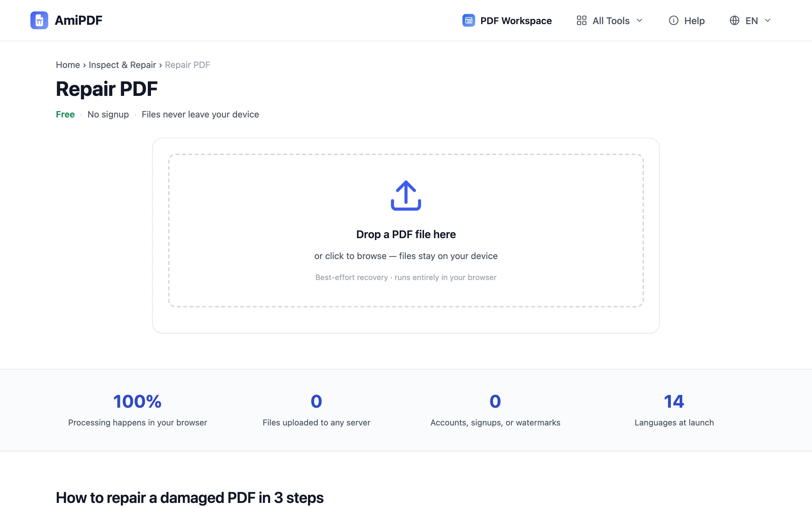The width and height of the screenshot is (812, 508).
Task: Click the 14 languages statistic
Action: tap(674, 402)
